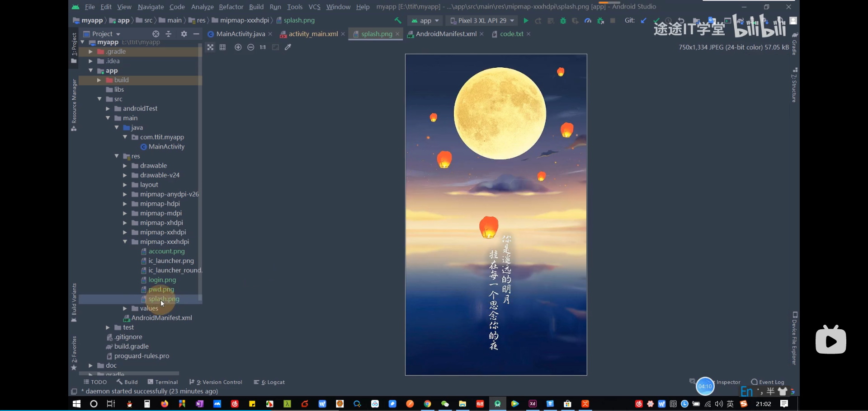Collapse the res folder
868x411 pixels.
point(117,156)
